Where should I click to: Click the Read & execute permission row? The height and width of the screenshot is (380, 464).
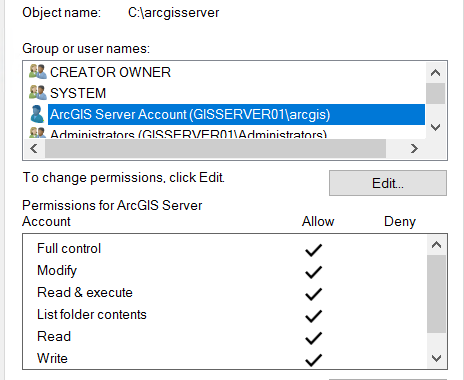(x=225, y=293)
